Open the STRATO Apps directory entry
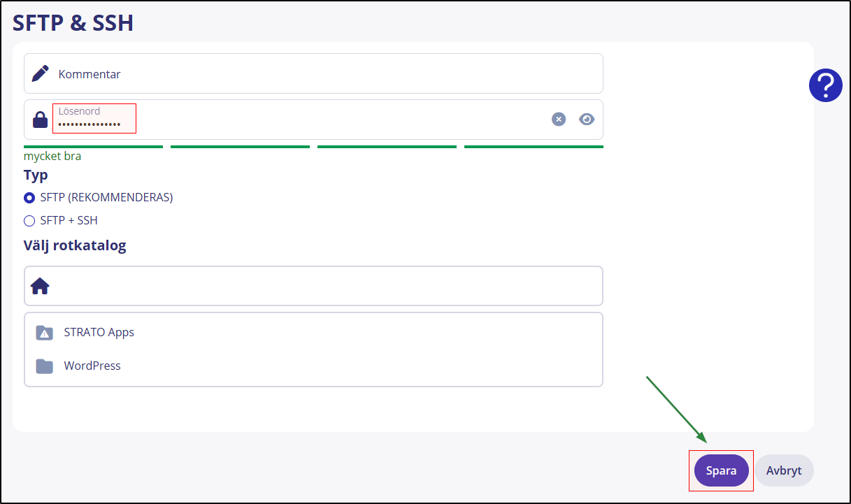The height and width of the screenshot is (504, 851). pyautogui.click(x=99, y=333)
